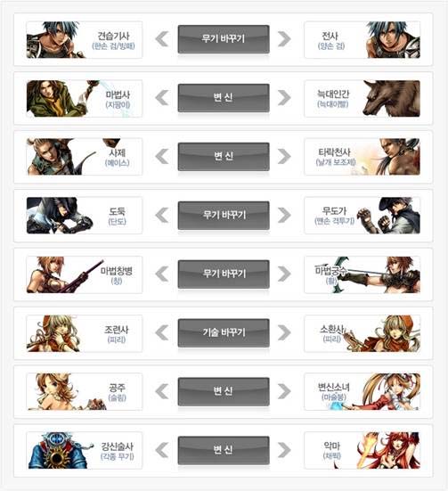Screen dimensions: 448x491
Task: Click left arrow beside 강신술사 card
Action: point(162,450)
